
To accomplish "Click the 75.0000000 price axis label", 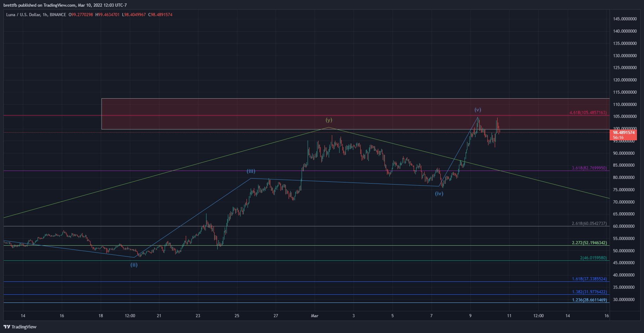I will 624,190.
